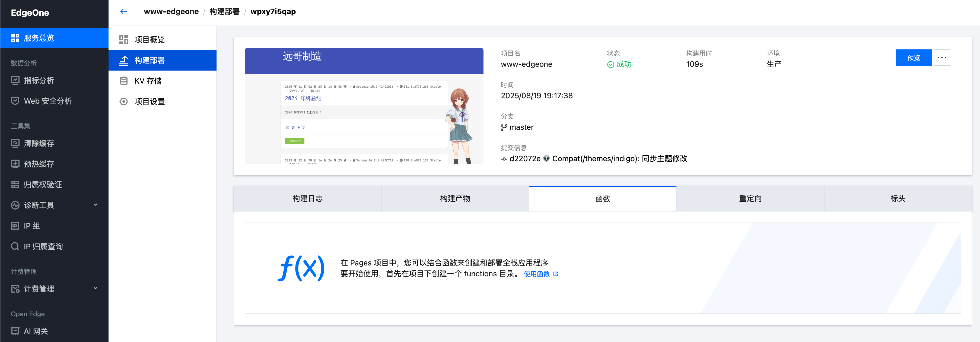Open the 构建产物 tab
Viewport: 980px width, 342px height.
[455, 199]
